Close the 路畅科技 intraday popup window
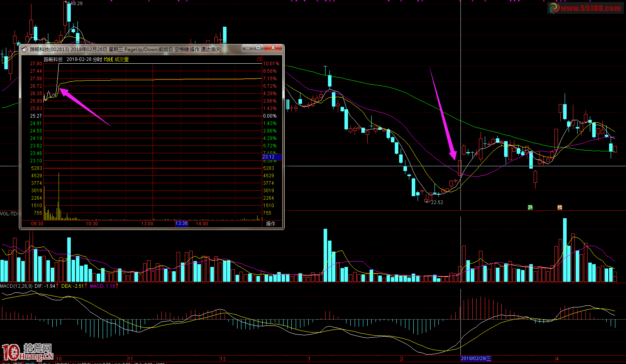Screen dimensions: 626x364 point(273,48)
